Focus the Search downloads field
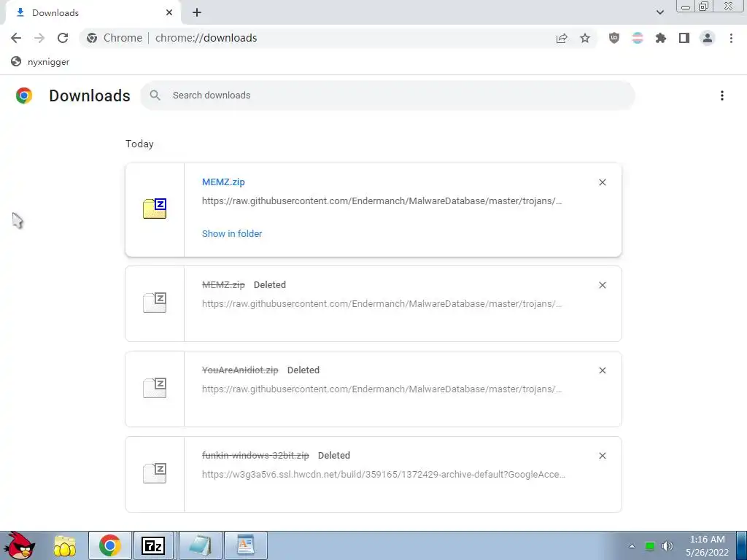This screenshot has width=747, height=560. coord(387,96)
